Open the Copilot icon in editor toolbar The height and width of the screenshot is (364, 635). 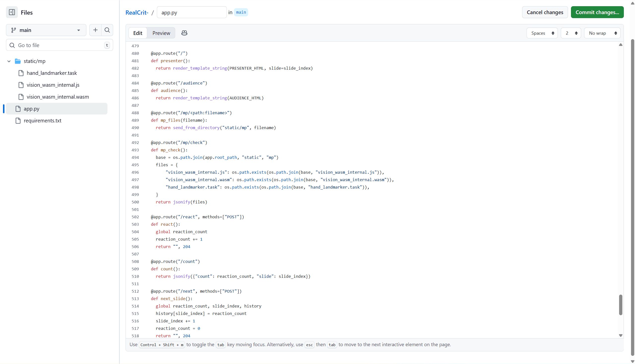coord(184,33)
